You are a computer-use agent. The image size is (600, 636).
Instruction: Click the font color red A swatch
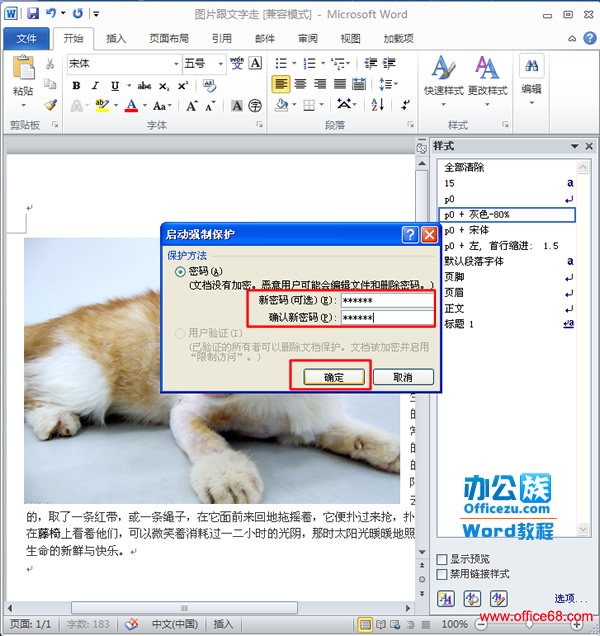(131, 105)
